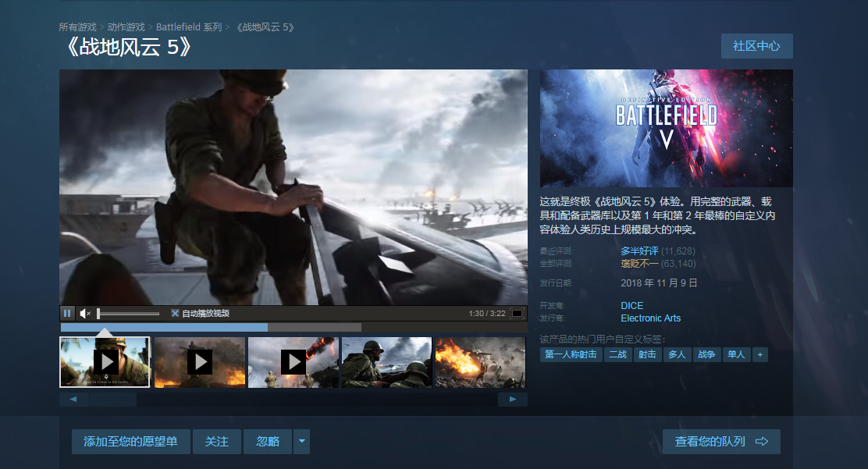Viewport: 868px width, 469px height.
Task: Open the soldiers in helmets screenshot thumbnail
Action: click(x=387, y=362)
